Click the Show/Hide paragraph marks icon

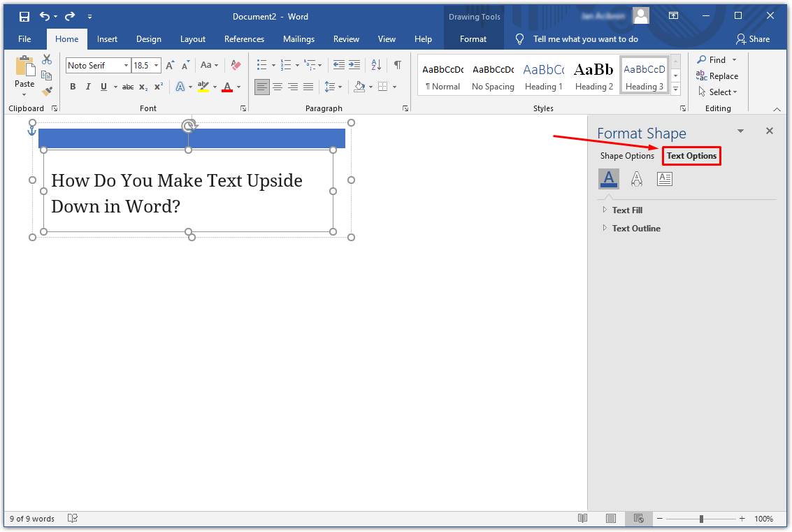point(397,65)
